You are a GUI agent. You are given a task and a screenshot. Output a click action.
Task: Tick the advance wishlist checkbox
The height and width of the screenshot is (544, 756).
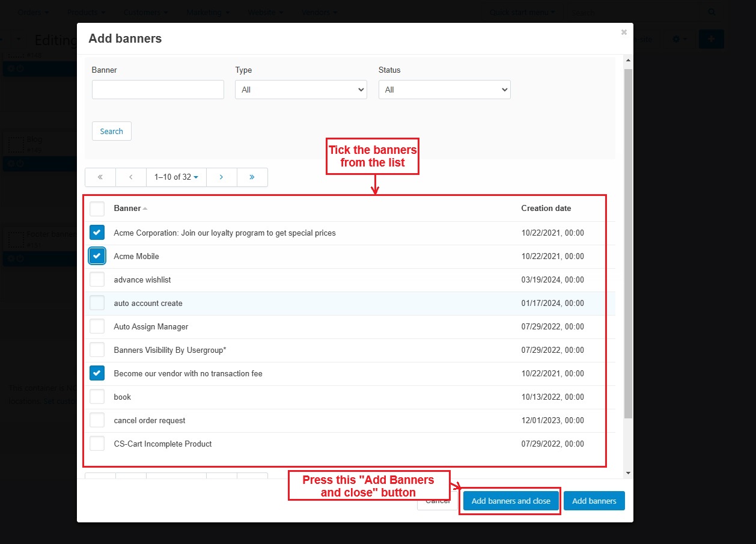click(x=97, y=280)
